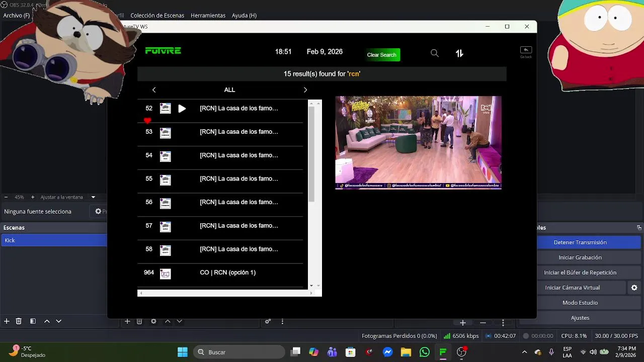Click the channel logo of row 56
The image size is (644, 362).
coord(166,203)
